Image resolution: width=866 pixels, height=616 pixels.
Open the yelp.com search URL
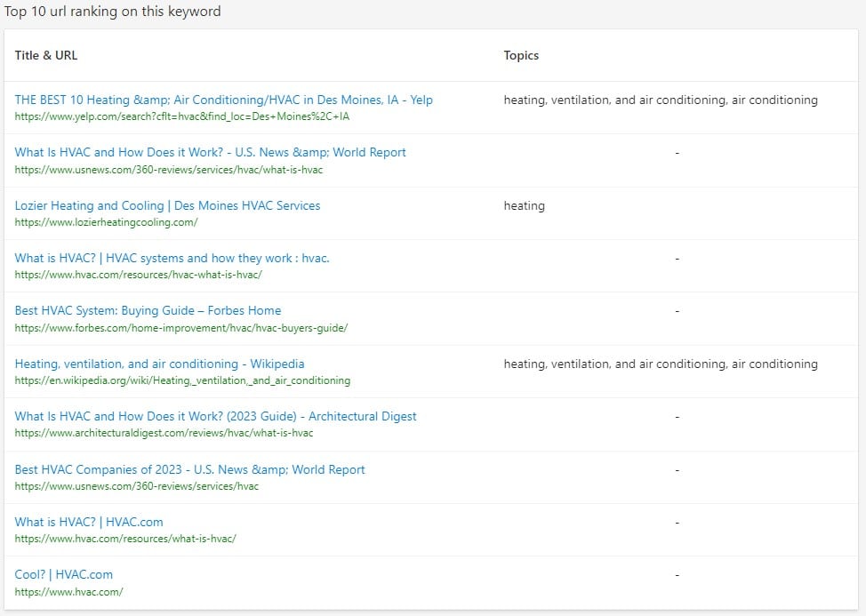pos(181,116)
